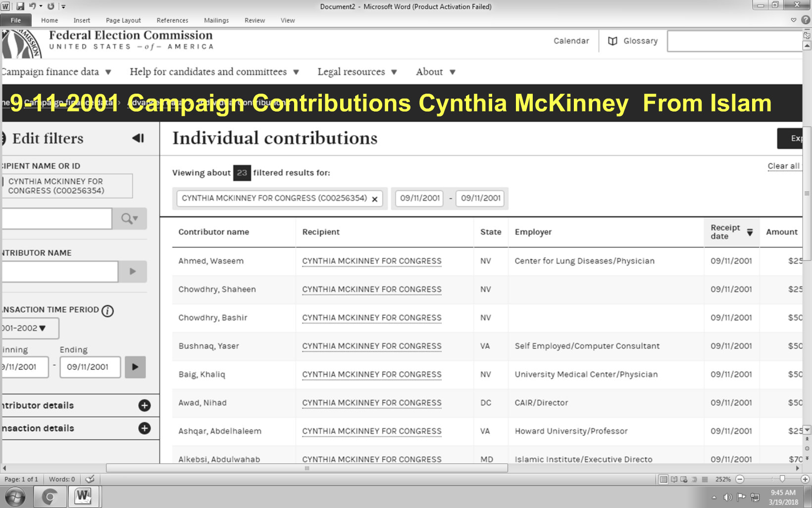Image resolution: width=812 pixels, height=508 pixels.
Task: Click the 252% zoom level indicator
Action: point(723,479)
